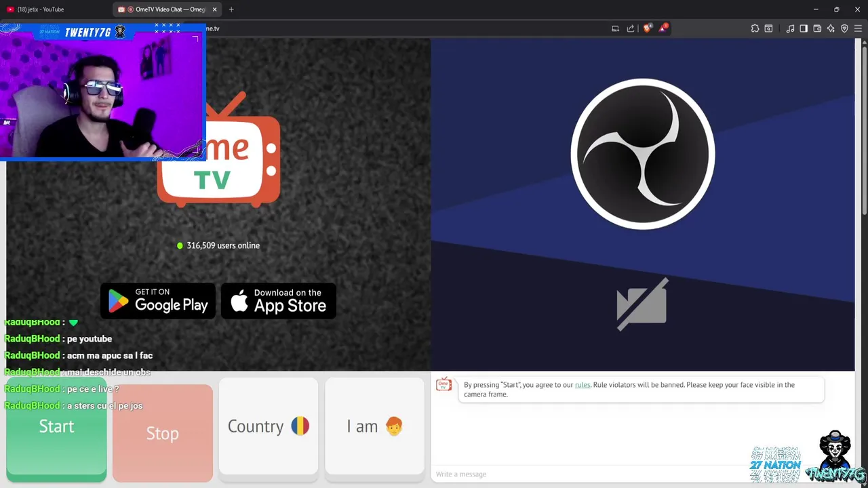Screen dimensions: 868x488
Task: Click chat message 'pe youtube'
Action: [x=90, y=339]
